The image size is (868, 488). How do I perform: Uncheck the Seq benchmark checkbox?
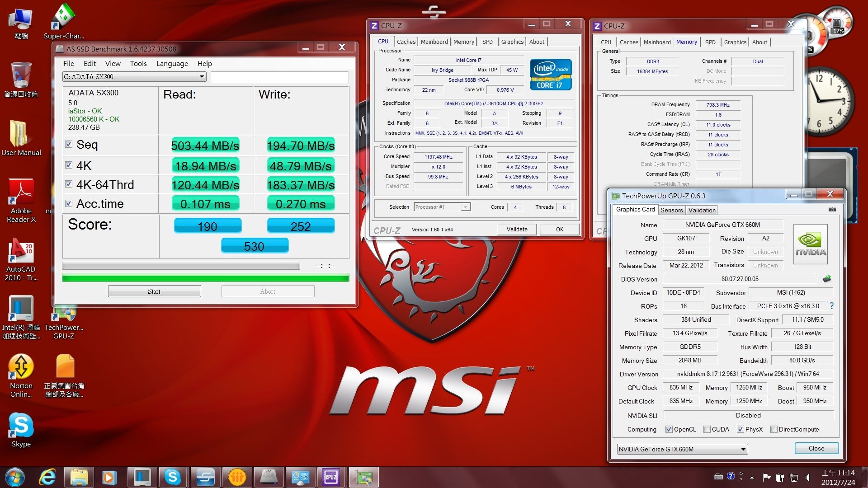[69, 145]
